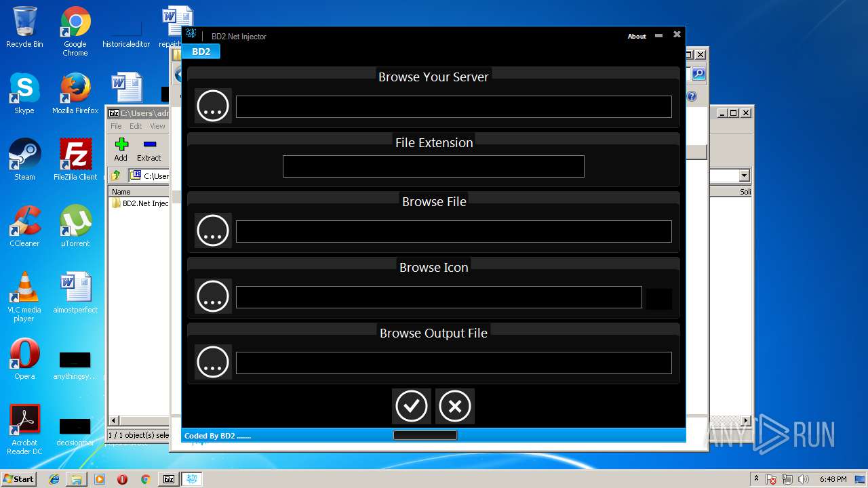Click the Browse Output File ellipsis button
The width and height of the screenshot is (868, 488).
coord(213,363)
